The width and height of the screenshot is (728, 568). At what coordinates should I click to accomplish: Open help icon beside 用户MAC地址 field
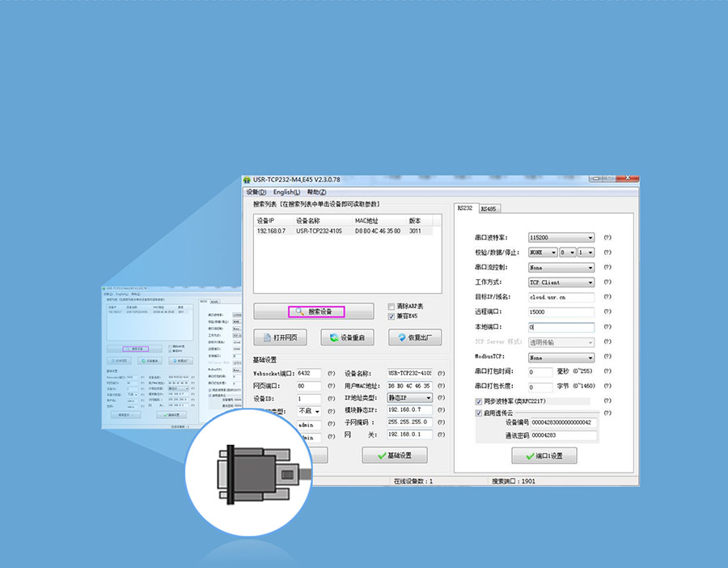pos(441,386)
